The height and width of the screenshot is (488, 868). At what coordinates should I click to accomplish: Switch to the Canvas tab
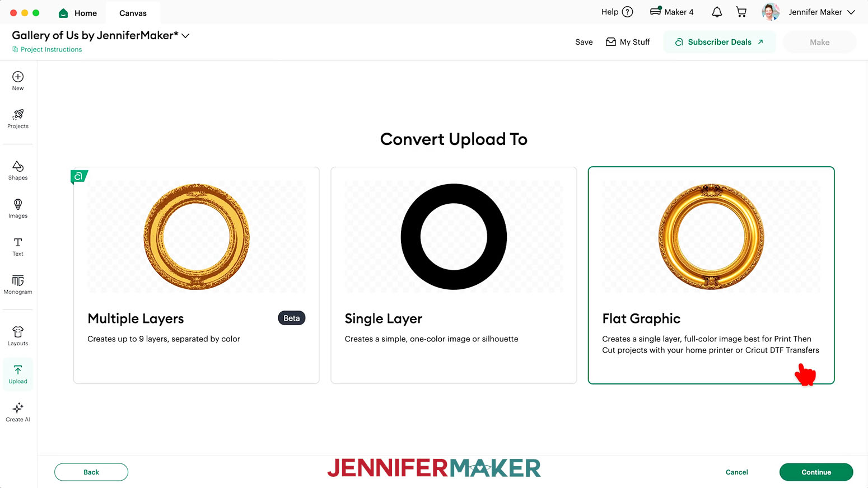coord(133,13)
